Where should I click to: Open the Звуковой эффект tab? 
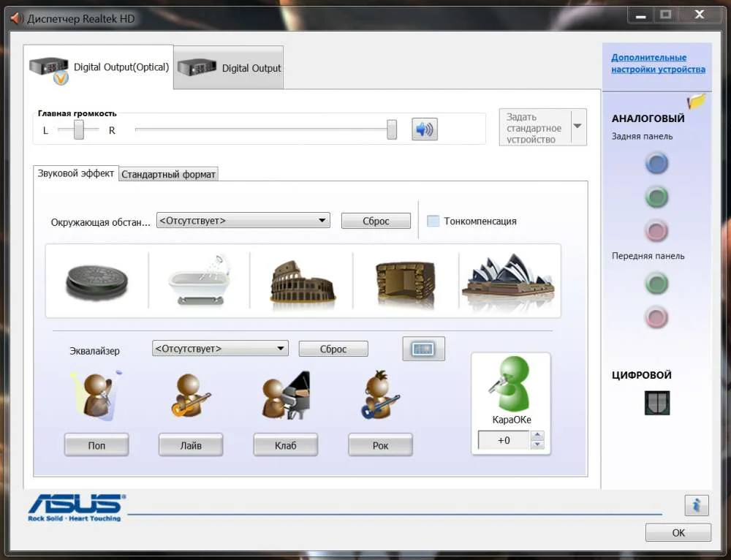click(75, 173)
